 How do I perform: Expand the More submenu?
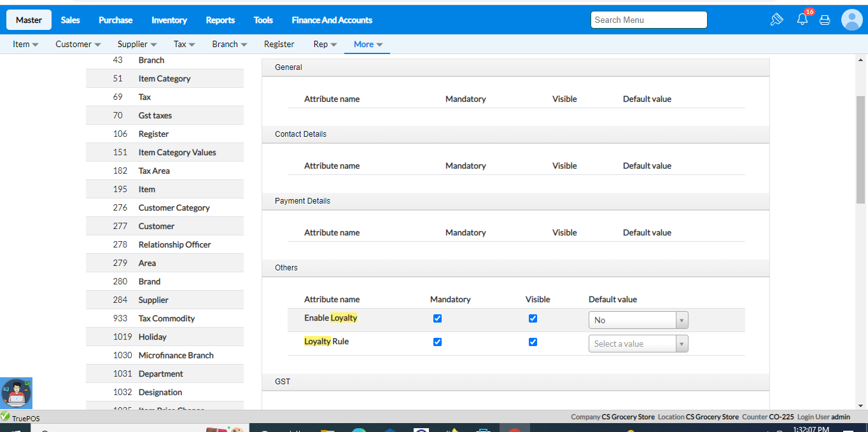(x=368, y=44)
